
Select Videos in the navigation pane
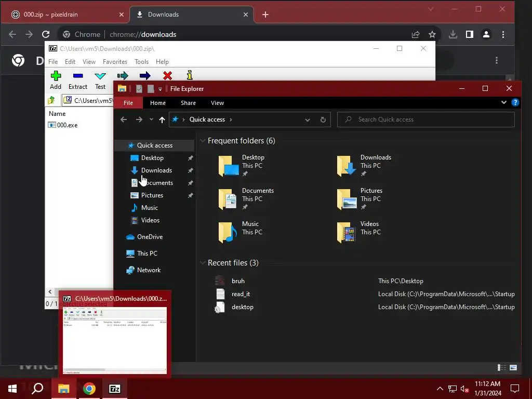point(150,220)
